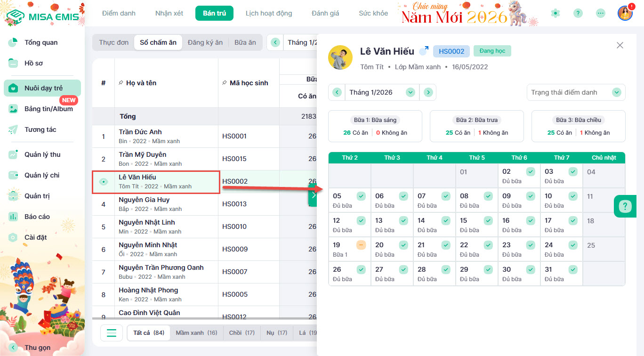Toggle meal check mark on day 31
The width and height of the screenshot is (644, 356).
pos(573,269)
